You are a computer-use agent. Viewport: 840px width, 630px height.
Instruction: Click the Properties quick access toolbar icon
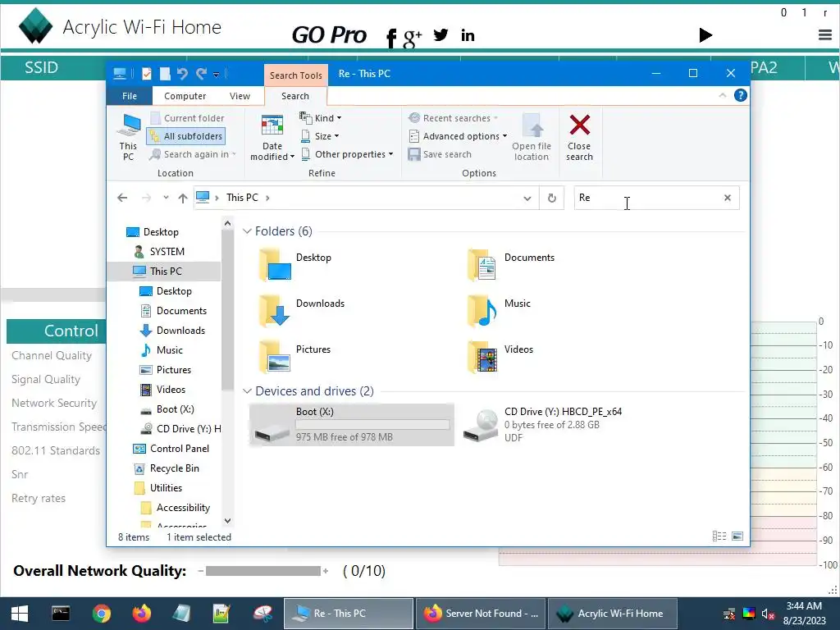[x=147, y=73]
